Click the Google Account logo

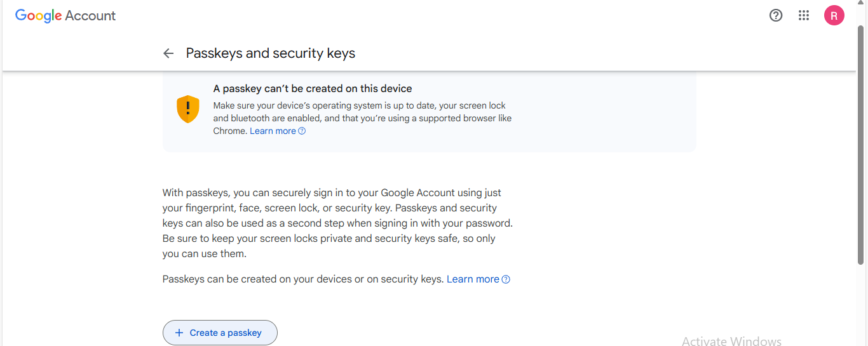[65, 16]
